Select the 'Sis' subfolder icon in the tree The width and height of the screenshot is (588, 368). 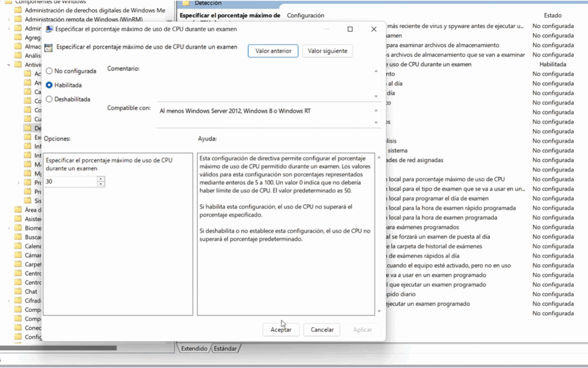[x=28, y=200]
